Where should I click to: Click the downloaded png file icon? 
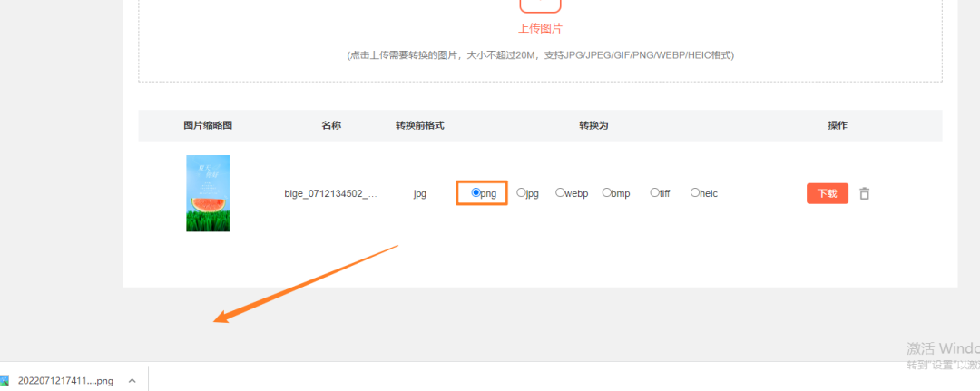5,380
